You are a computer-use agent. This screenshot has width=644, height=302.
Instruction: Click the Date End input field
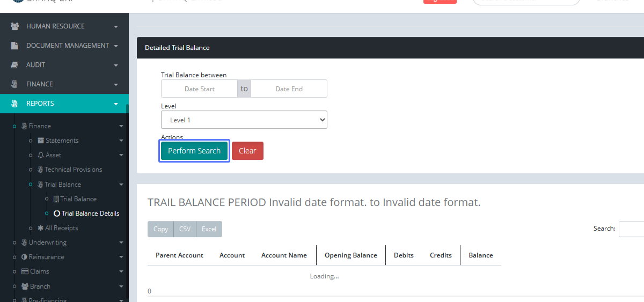289,89
